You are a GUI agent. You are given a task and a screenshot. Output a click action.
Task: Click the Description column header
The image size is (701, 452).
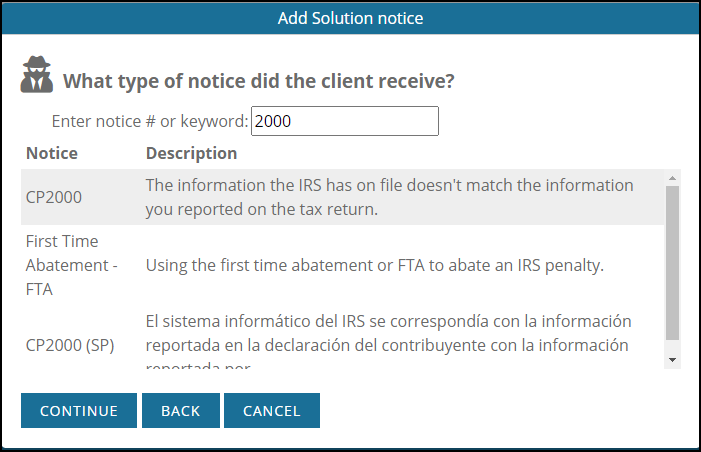coord(191,153)
